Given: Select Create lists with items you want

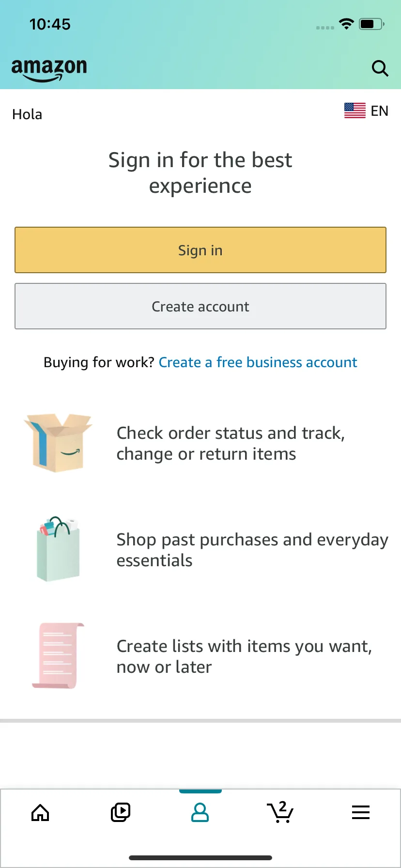Looking at the screenshot, I should (x=244, y=656).
